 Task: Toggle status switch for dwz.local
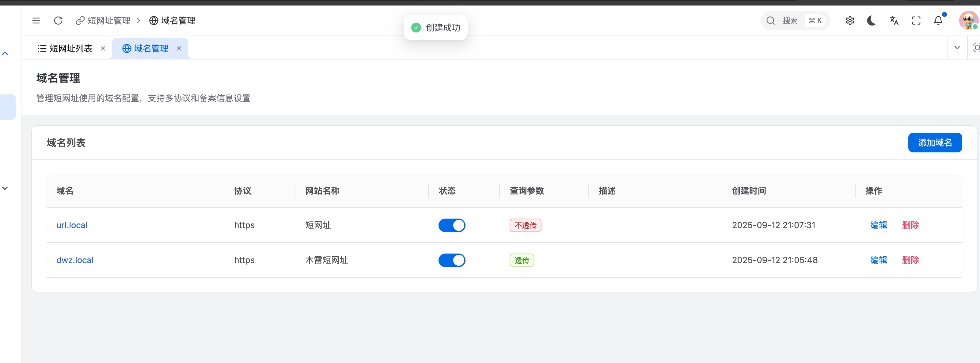click(452, 260)
